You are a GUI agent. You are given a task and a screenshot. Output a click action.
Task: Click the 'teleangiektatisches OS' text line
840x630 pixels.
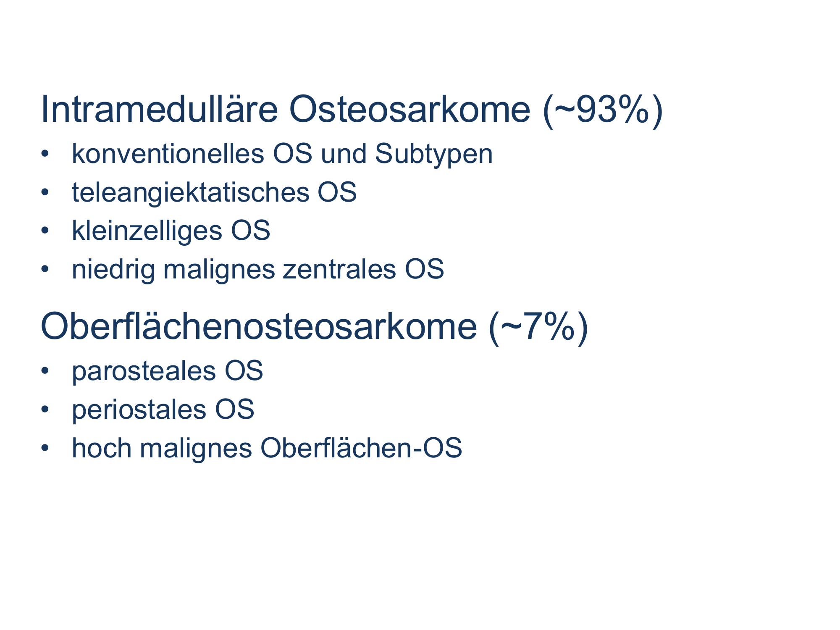(214, 192)
